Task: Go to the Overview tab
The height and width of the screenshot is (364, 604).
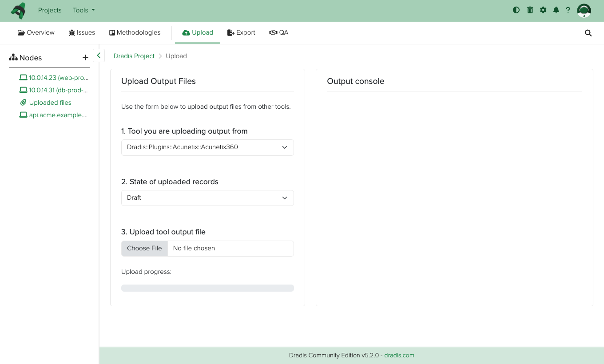Action: (36, 32)
